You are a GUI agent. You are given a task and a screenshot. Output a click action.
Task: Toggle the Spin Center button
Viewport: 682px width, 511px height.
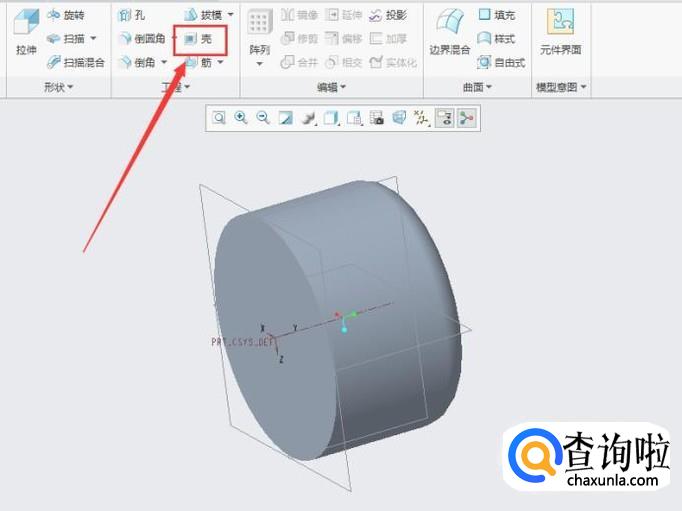467,118
